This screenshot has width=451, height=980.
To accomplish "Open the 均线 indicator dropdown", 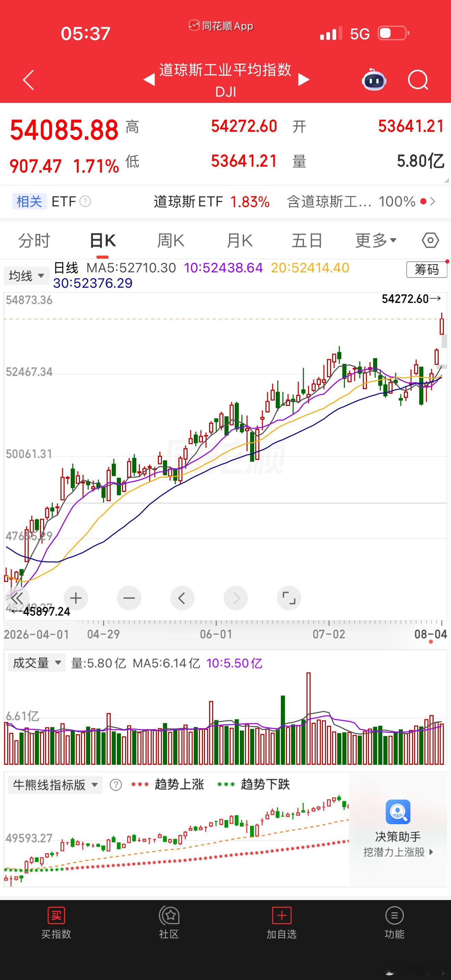I will pyautogui.click(x=26, y=275).
